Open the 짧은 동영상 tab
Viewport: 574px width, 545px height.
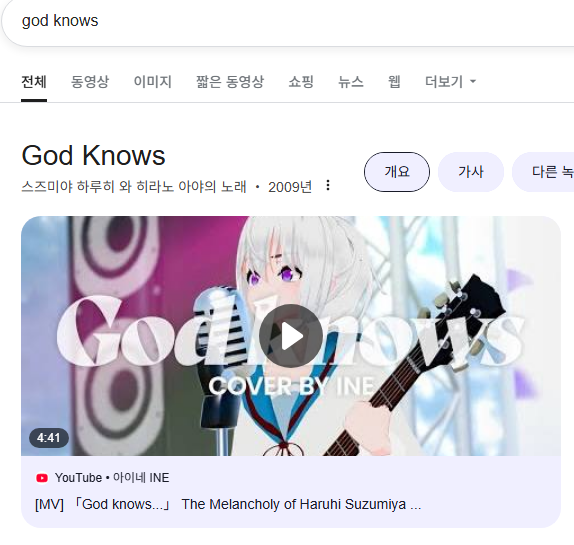[230, 81]
